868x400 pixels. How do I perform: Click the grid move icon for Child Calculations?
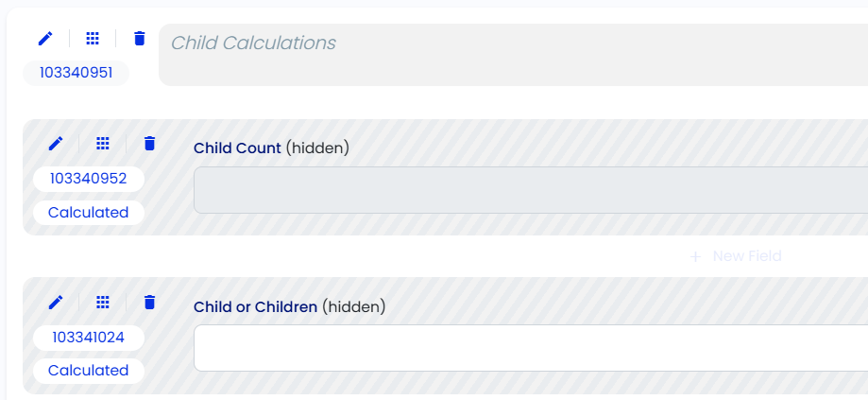click(x=93, y=38)
